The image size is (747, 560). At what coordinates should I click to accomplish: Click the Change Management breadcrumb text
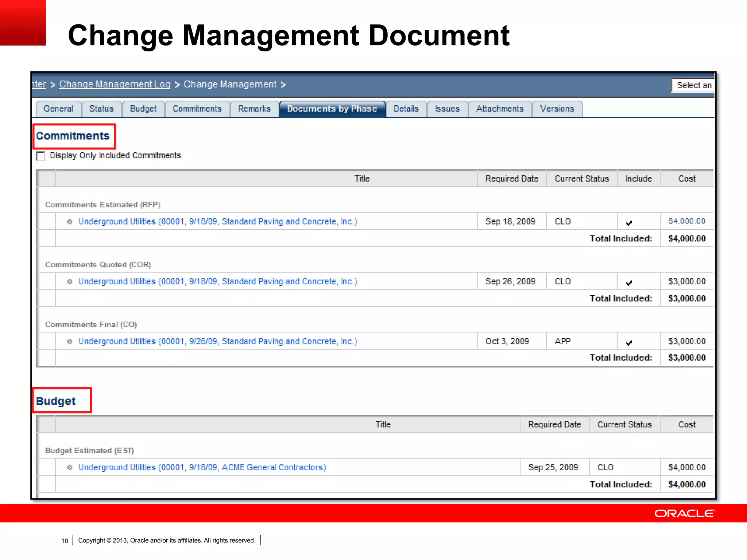(x=230, y=84)
